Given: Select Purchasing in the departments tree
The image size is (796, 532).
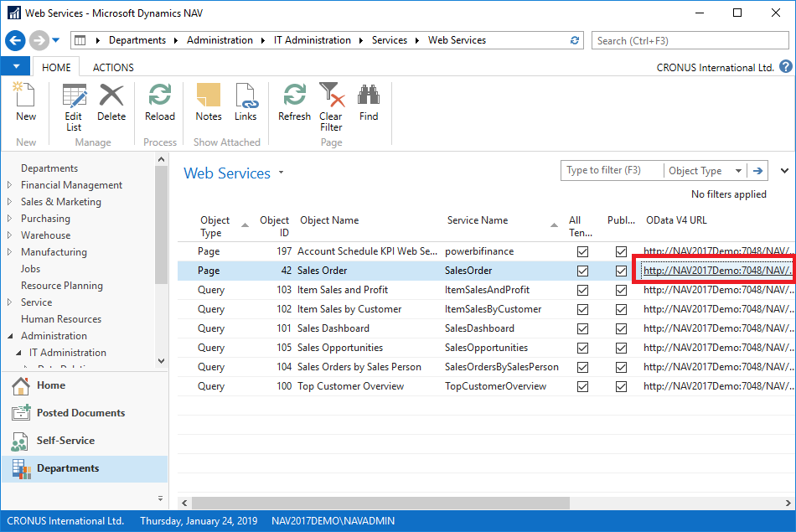Looking at the screenshot, I should click(46, 219).
